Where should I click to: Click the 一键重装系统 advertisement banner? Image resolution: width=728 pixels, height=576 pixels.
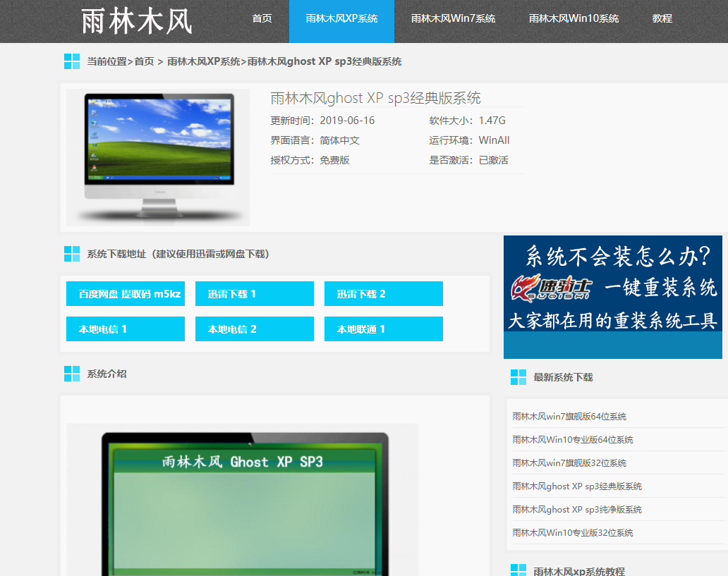(612, 296)
